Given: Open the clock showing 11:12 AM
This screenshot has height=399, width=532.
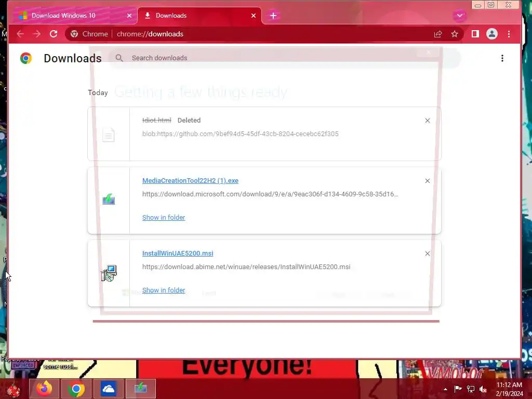Looking at the screenshot, I should click(x=509, y=389).
